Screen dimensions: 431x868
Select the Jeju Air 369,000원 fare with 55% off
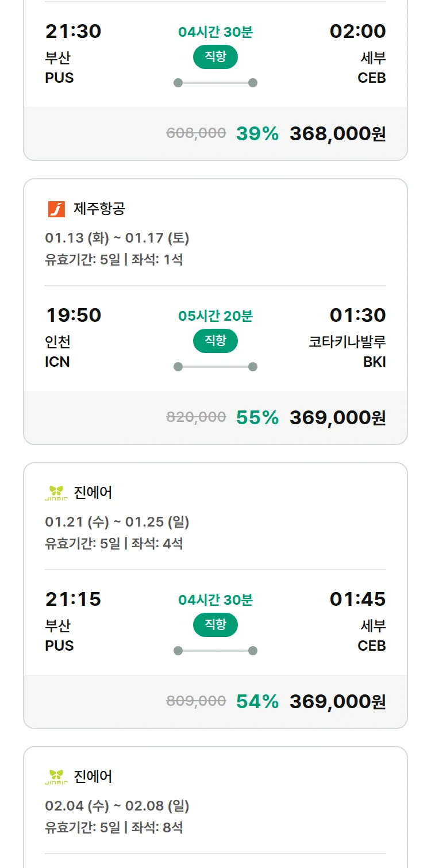[x=337, y=417]
